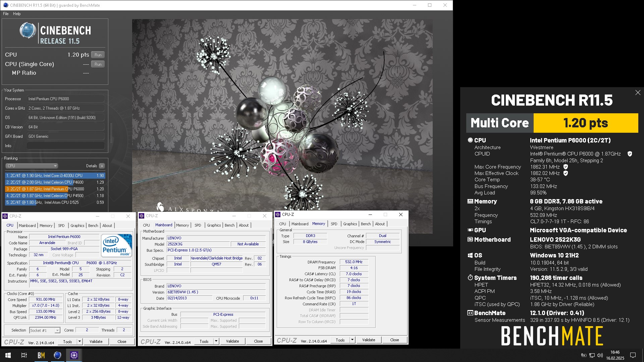Screen dimensions: 644x362
Task: Click the Info input field
Action: pos(66,146)
